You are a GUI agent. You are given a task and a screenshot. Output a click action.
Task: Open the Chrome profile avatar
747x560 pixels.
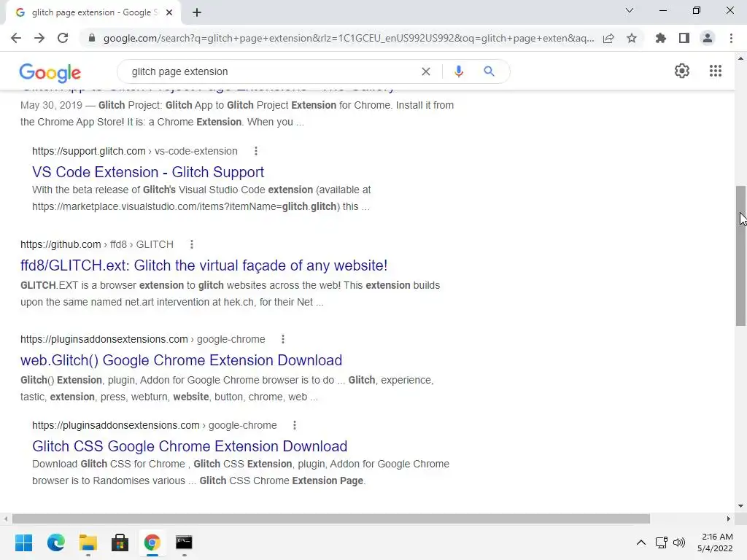coord(708,38)
